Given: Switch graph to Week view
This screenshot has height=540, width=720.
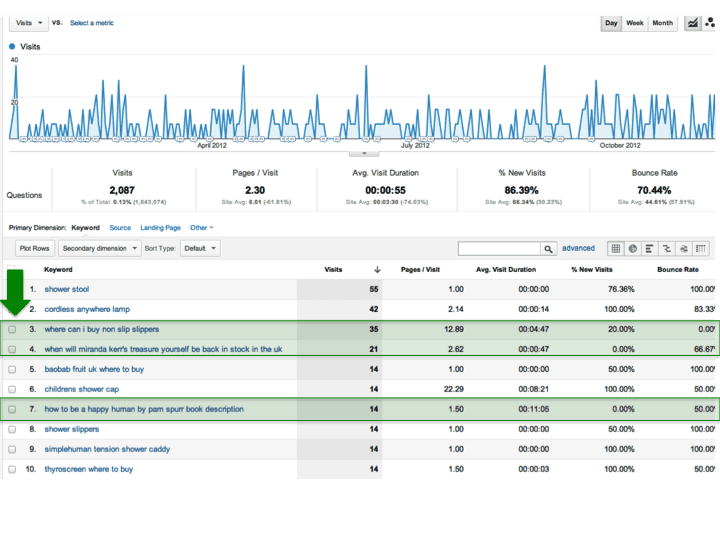Looking at the screenshot, I should 635,23.
